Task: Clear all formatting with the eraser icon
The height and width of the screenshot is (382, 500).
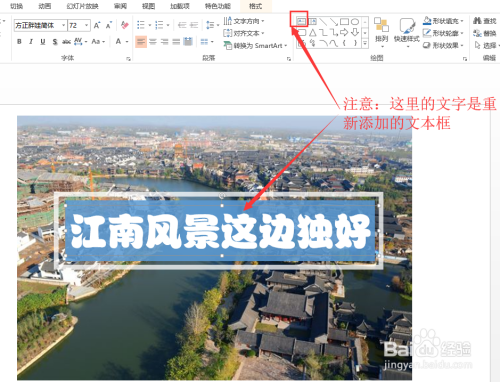Action: (x=124, y=25)
